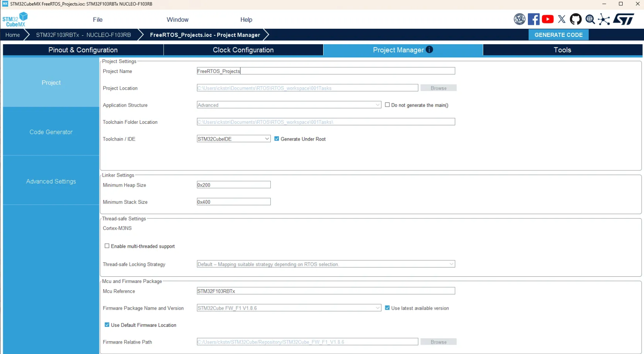
Task: Open the Window menu
Action: click(178, 19)
